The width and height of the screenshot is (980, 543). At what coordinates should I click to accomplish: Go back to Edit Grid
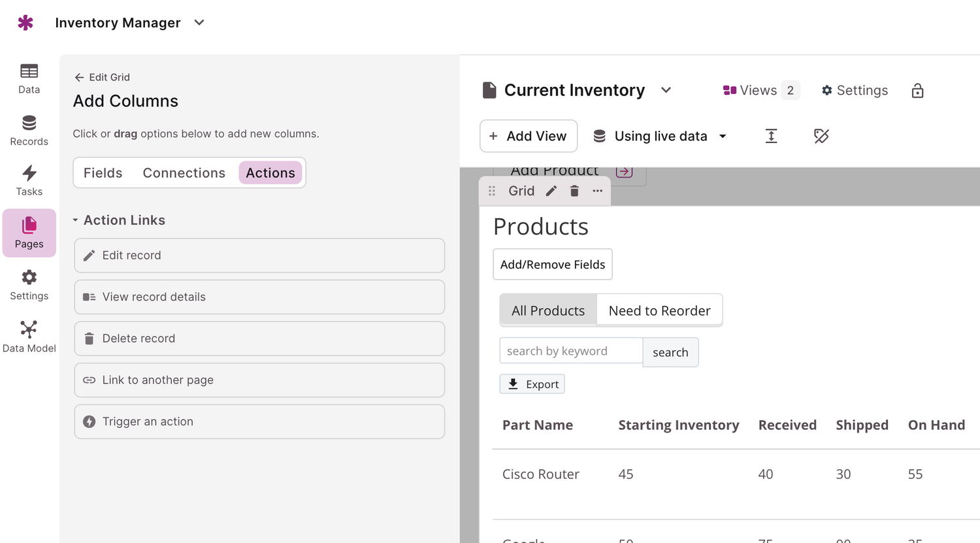coord(102,77)
